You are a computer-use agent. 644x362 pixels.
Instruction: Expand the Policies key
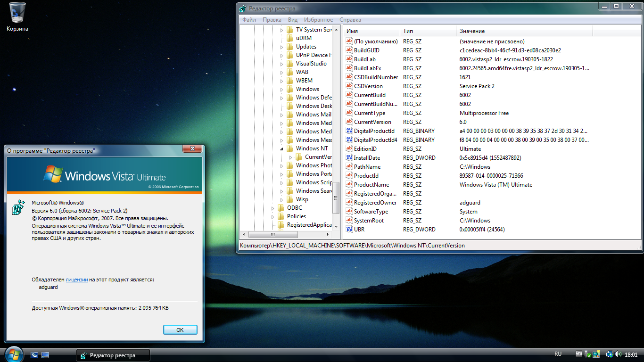click(x=273, y=216)
